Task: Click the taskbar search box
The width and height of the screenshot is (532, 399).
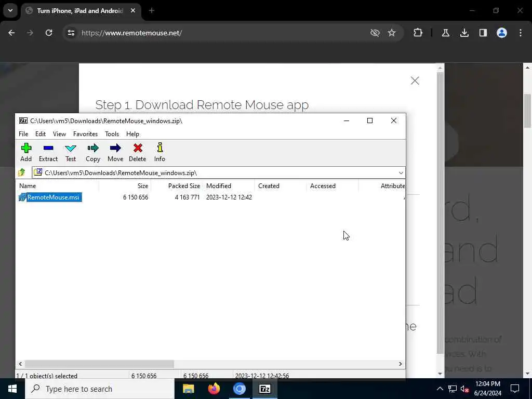Action: 99,389
